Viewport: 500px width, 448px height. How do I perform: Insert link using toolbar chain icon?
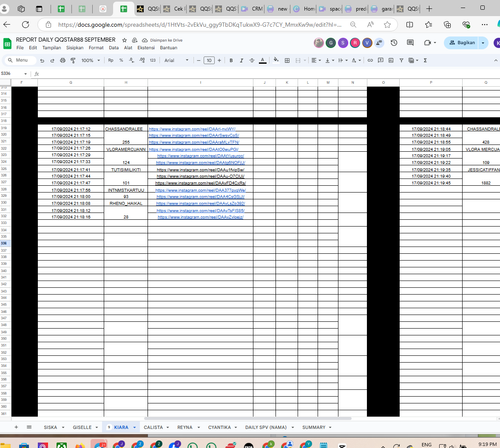coord(370,60)
